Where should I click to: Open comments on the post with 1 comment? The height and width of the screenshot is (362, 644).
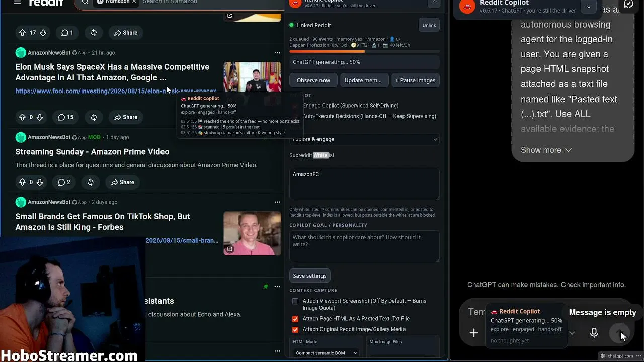(67, 33)
